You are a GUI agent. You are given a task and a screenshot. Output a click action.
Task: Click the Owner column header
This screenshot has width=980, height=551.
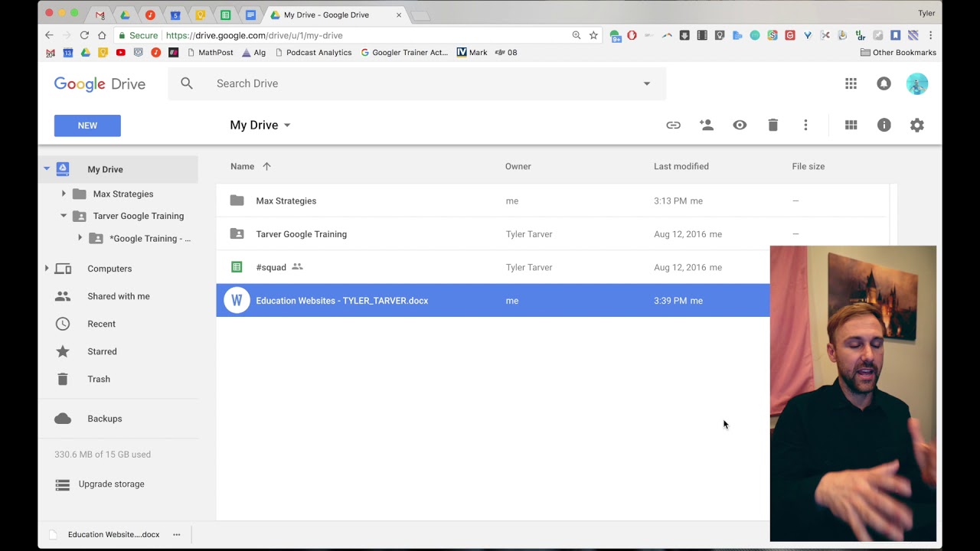point(518,166)
